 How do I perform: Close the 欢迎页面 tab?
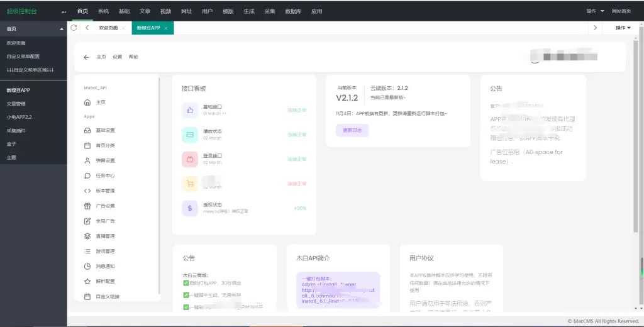pos(124,28)
